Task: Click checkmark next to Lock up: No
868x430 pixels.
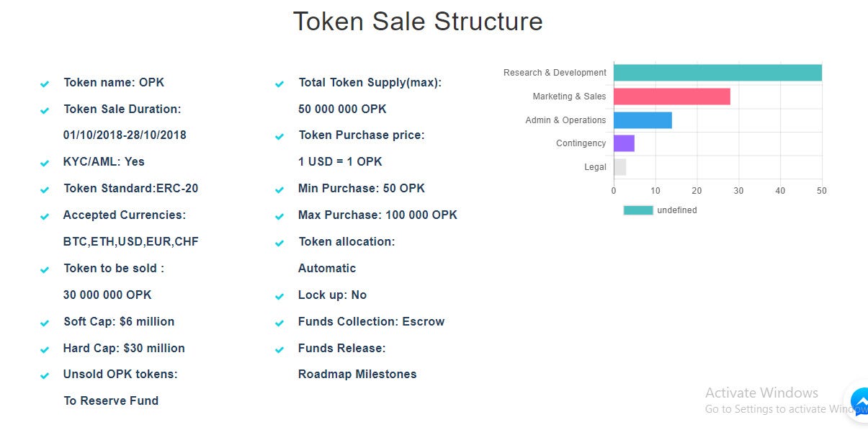Action: coord(279,297)
